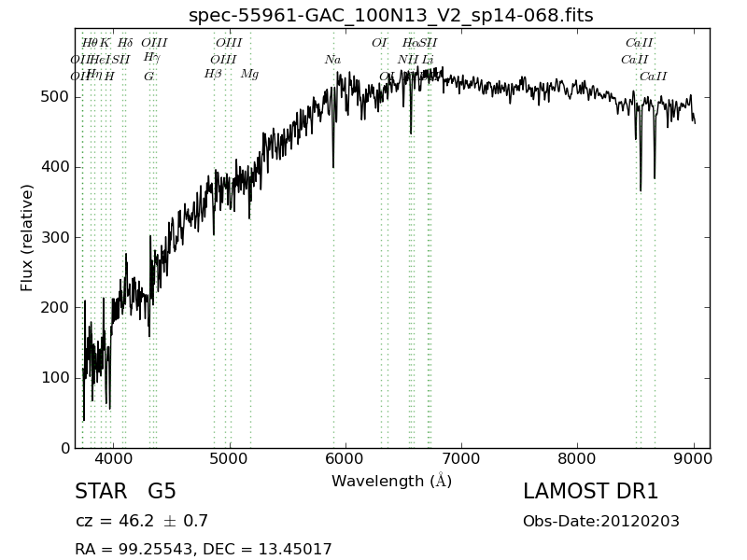Click the x-axis tick label '8000'

pos(578,459)
